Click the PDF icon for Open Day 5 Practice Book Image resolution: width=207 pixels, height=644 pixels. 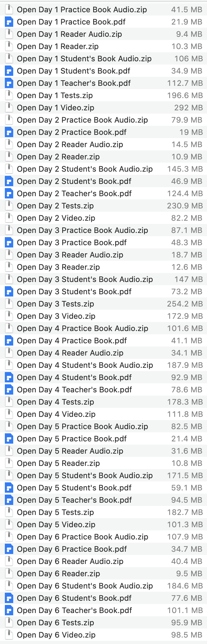9,438
